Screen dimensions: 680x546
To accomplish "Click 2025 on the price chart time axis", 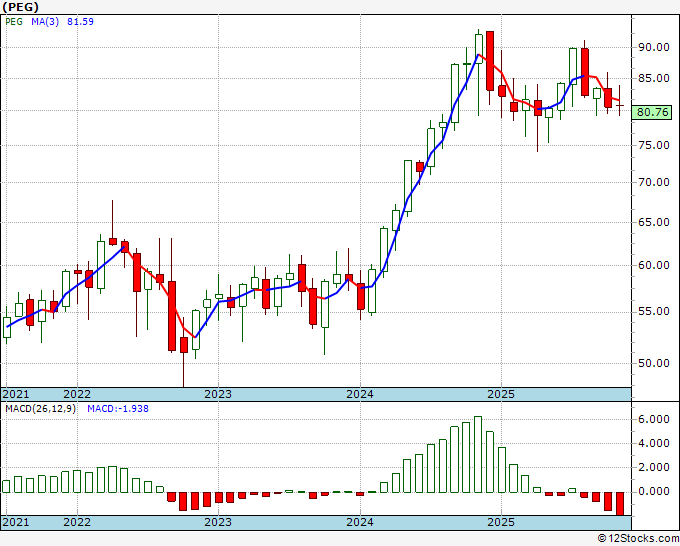I will pos(501,394).
